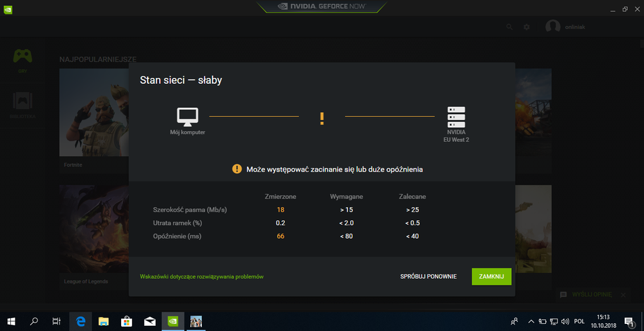The width and height of the screenshot is (644, 331).
Task: Click the Szerokość pasma (Mb/s) row label
Action: (190, 210)
